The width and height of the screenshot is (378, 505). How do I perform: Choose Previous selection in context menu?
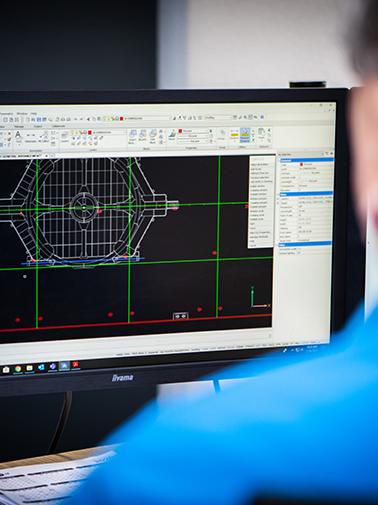tap(260, 177)
